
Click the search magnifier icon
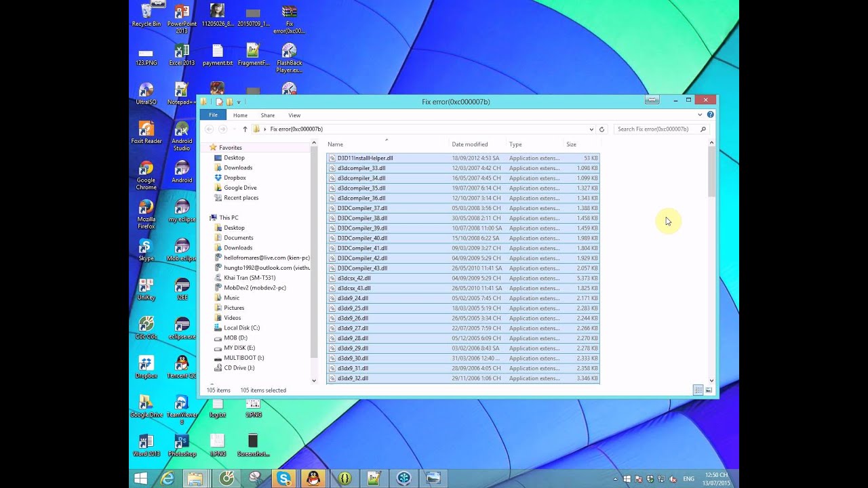703,129
